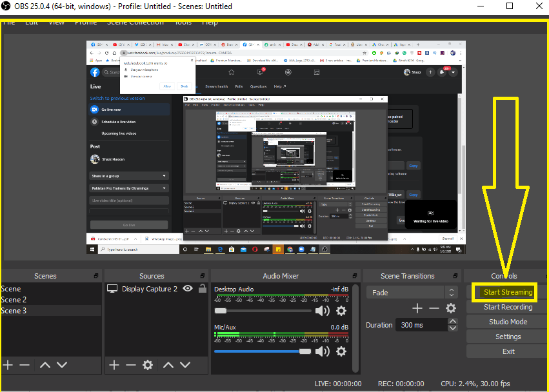This screenshot has width=549, height=392.
Task: Click the monitor icon of Display Capture 2
Action: tap(112, 289)
